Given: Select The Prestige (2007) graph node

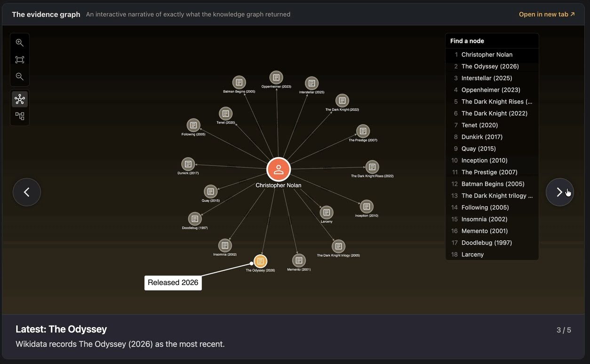Looking at the screenshot, I should 363,131.
